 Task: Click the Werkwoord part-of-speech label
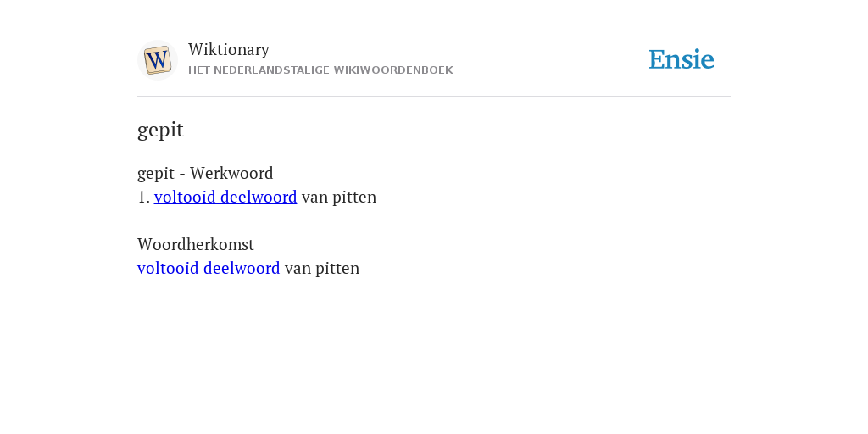(231, 173)
